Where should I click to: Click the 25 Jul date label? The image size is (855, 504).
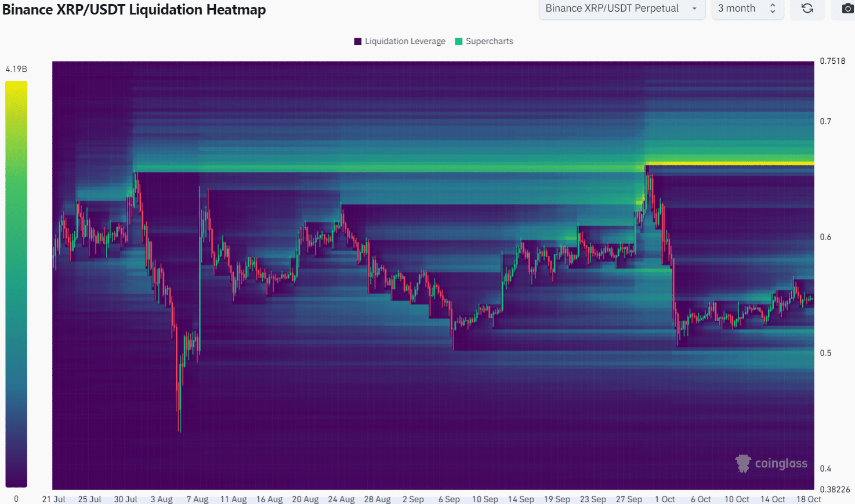point(90,499)
